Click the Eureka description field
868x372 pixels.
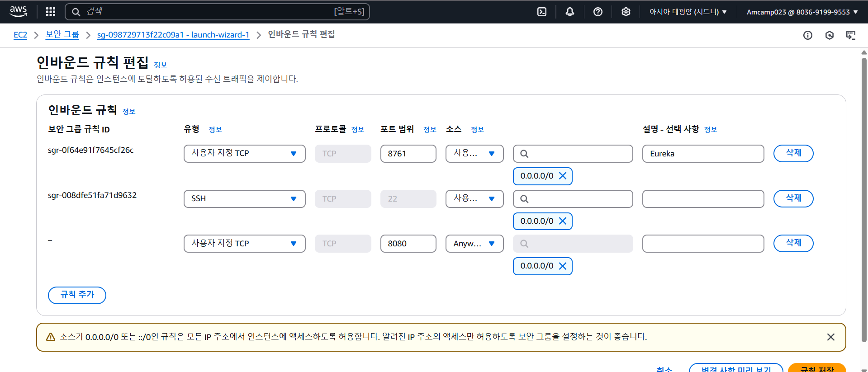pyautogui.click(x=703, y=153)
